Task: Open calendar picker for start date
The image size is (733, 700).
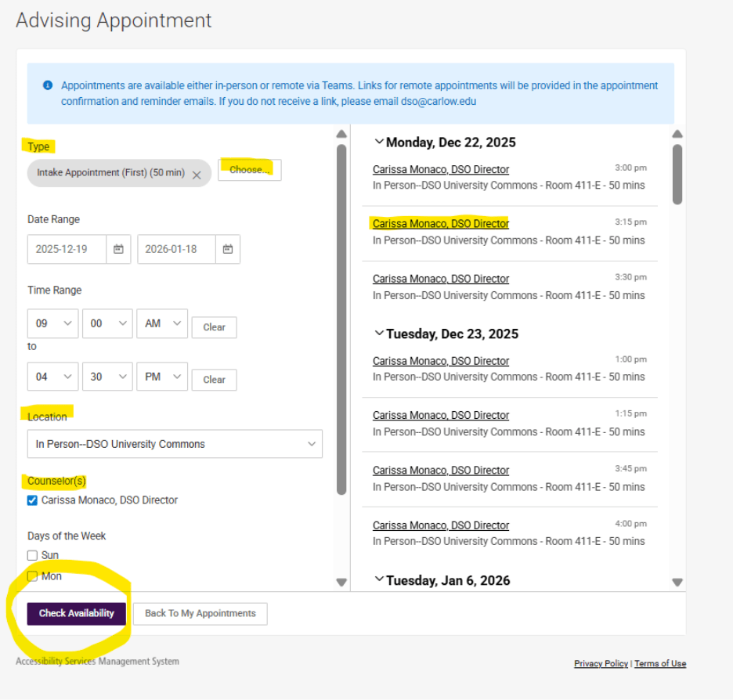Action: [x=118, y=249]
